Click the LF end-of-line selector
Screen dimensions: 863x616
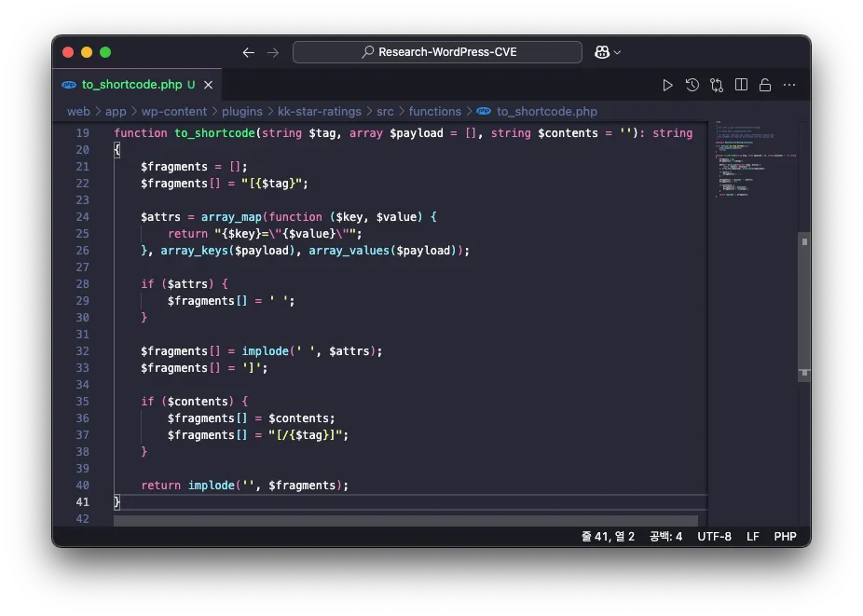[753, 536]
